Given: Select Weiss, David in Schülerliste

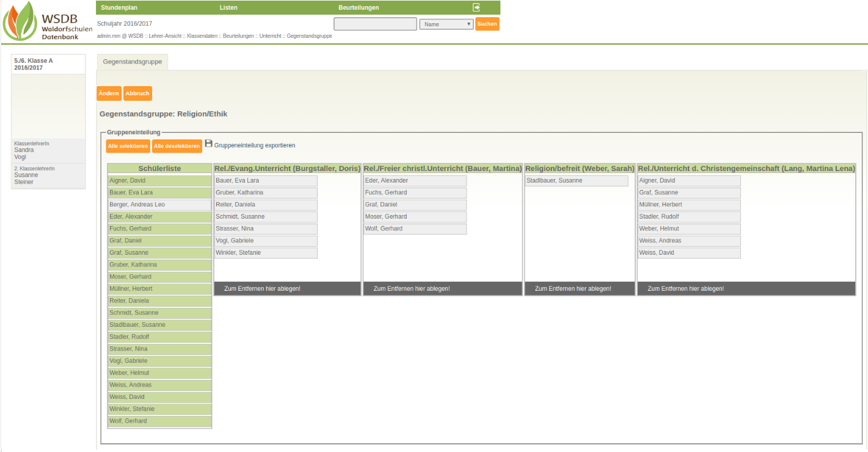Looking at the screenshot, I should (159, 397).
